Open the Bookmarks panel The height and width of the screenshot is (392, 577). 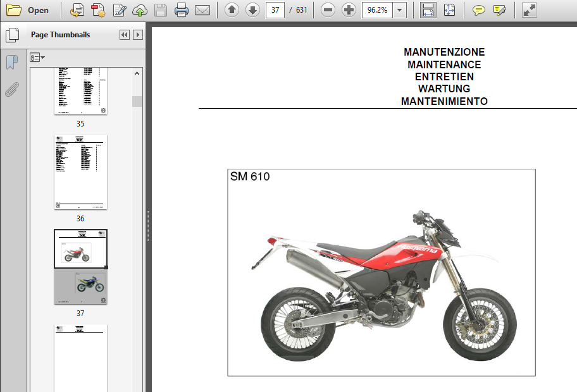click(x=12, y=62)
